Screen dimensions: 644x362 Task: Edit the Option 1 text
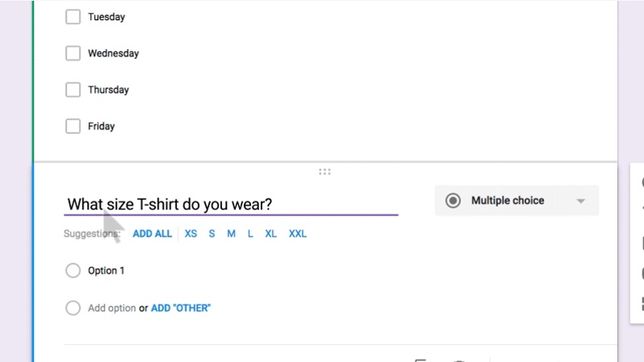(x=106, y=271)
